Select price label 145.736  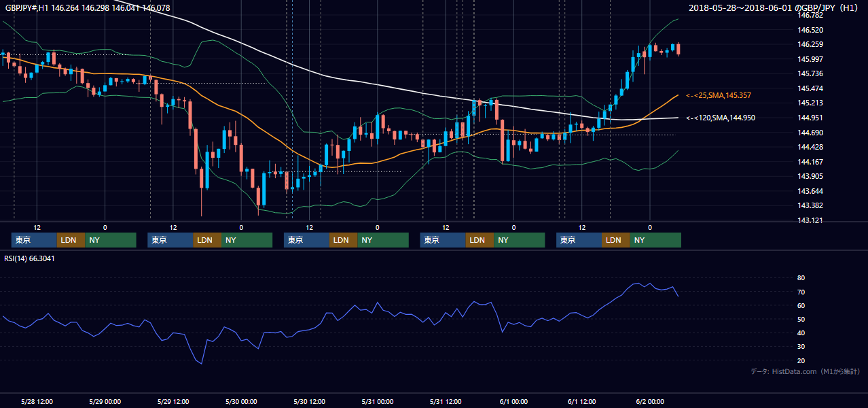pyautogui.click(x=810, y=73)
